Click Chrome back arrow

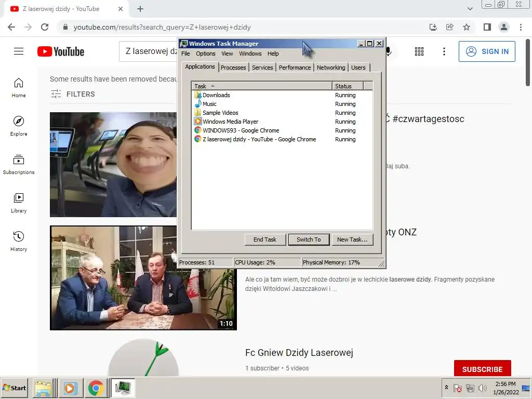(x=11, y=27)
